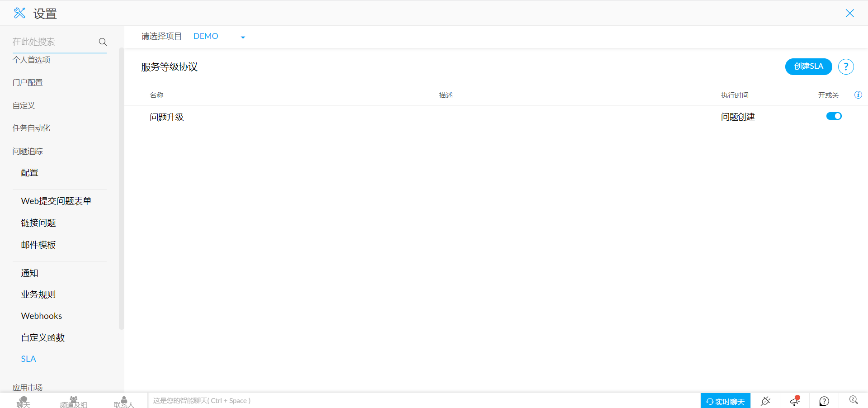This screenshot has width=868, height=408.
Task: Click the 在此处搜索 search field
Action: tap(52, 42)
